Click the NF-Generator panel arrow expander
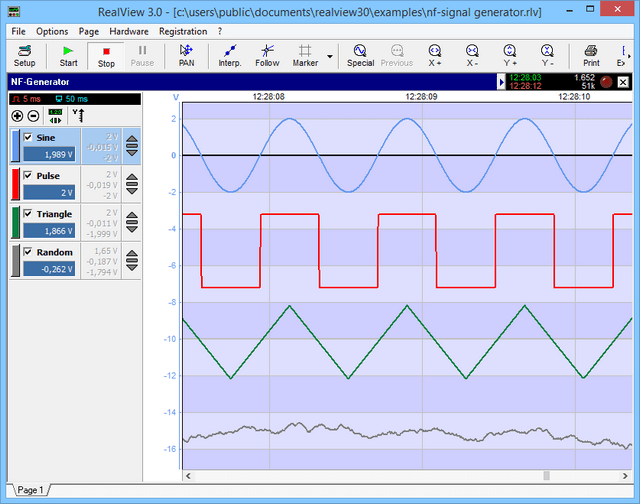Viewport: 640px width, 504px height. [501, 81]
